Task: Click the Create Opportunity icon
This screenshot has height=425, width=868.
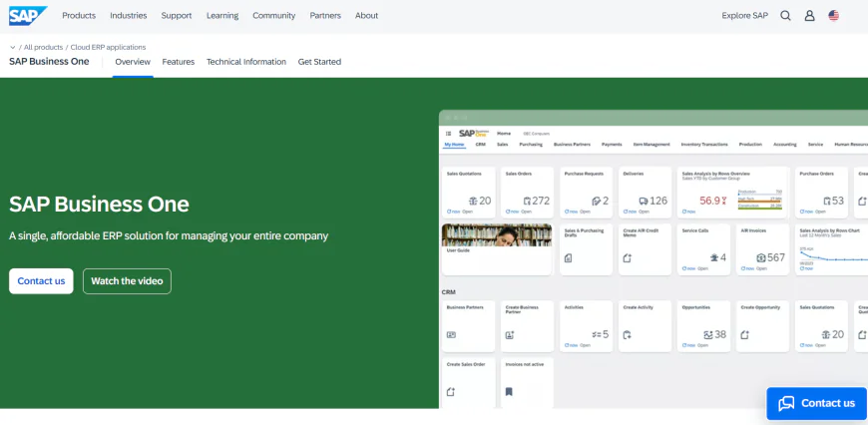Action: point(744,335)
